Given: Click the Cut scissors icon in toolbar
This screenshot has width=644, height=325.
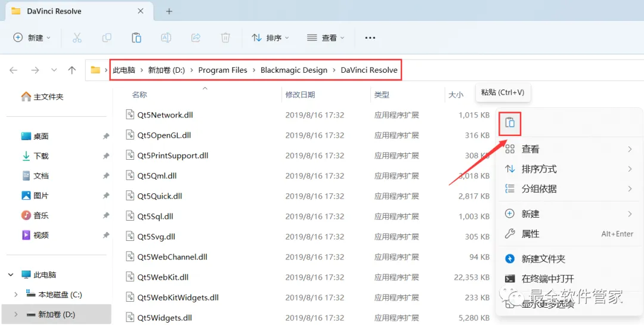Looking at the screenshot, I should [x=77, y=38].
